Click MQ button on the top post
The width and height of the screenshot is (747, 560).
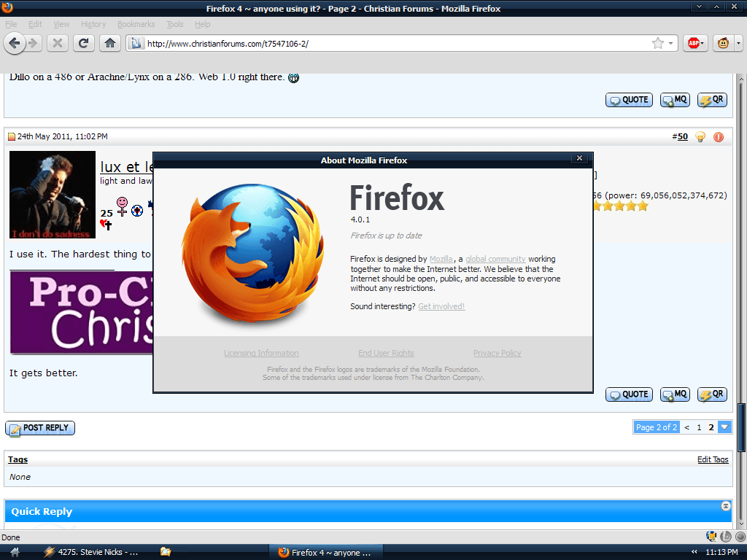click(x=675, y=100)
